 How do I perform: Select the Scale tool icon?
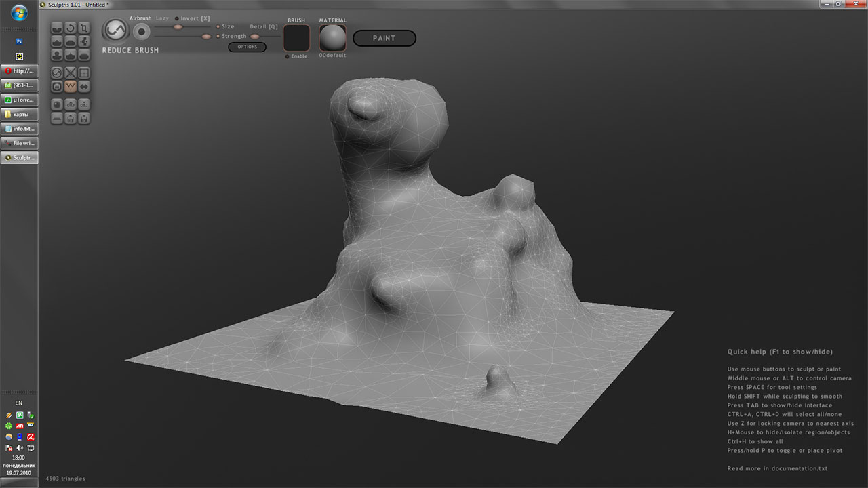84,28
